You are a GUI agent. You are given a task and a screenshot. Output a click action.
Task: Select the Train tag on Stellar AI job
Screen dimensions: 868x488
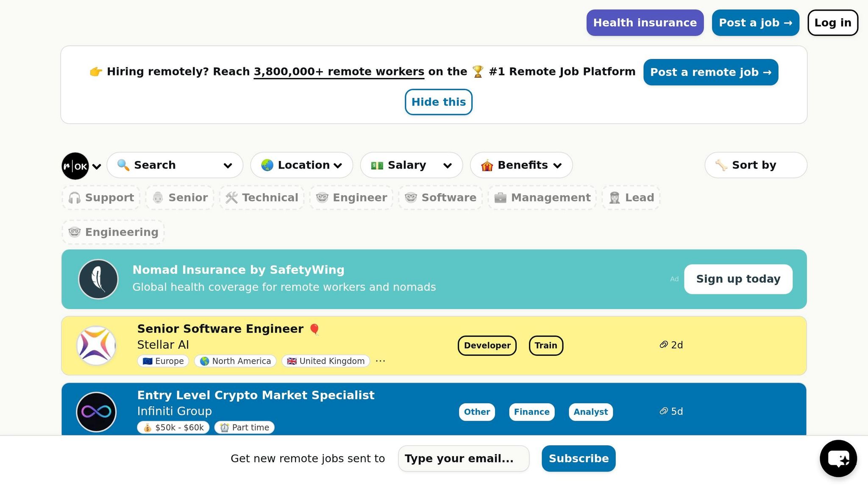pos(546,346)
